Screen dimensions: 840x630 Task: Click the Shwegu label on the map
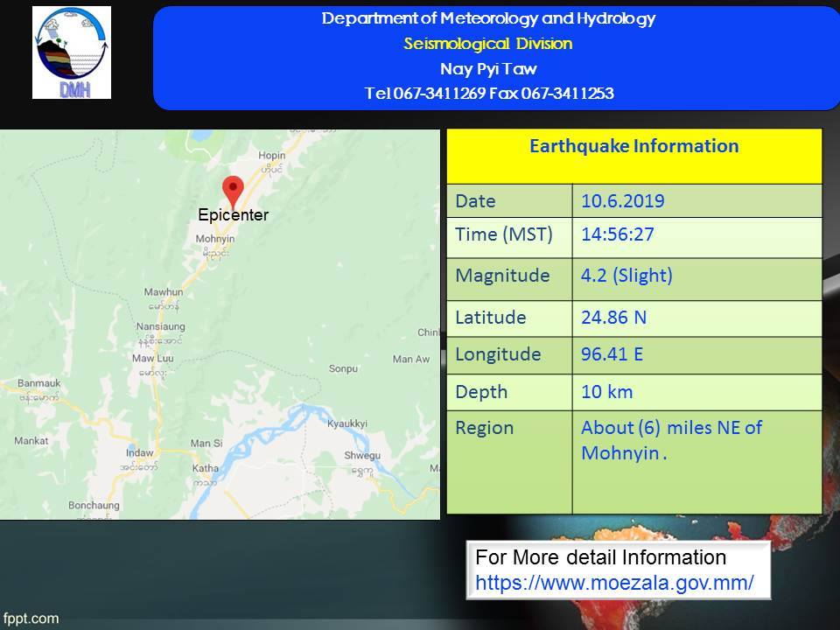click(x=362, y=456)
